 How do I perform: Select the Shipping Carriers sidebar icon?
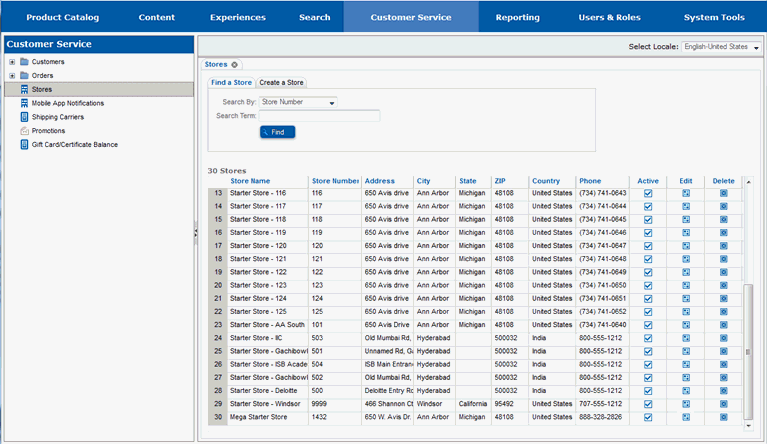24,117
